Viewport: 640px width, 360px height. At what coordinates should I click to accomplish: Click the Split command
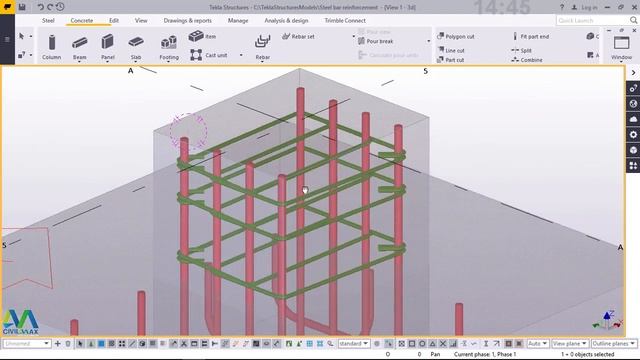(x=521, y=50)
